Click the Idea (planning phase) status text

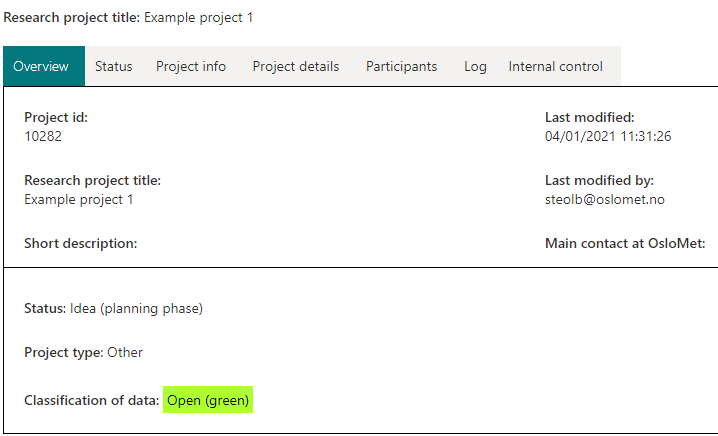(136, 309)
